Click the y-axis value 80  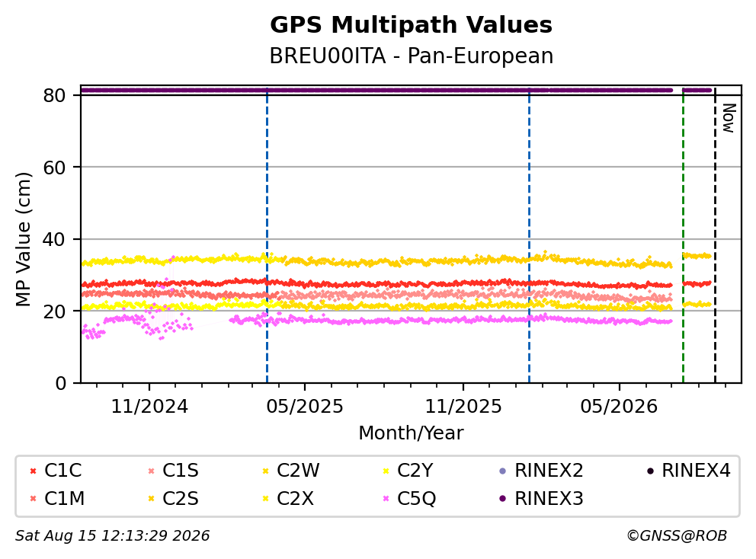click(x=54, y=95)
